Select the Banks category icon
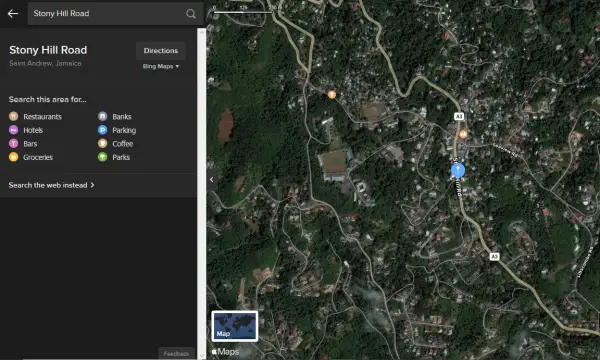 (103, 116)
